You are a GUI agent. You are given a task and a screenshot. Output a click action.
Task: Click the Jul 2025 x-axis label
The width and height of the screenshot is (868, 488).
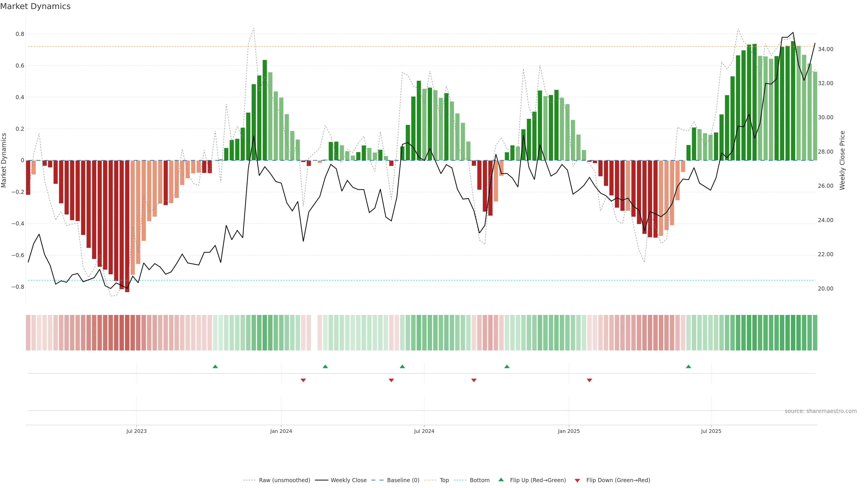tap(711, 432)
